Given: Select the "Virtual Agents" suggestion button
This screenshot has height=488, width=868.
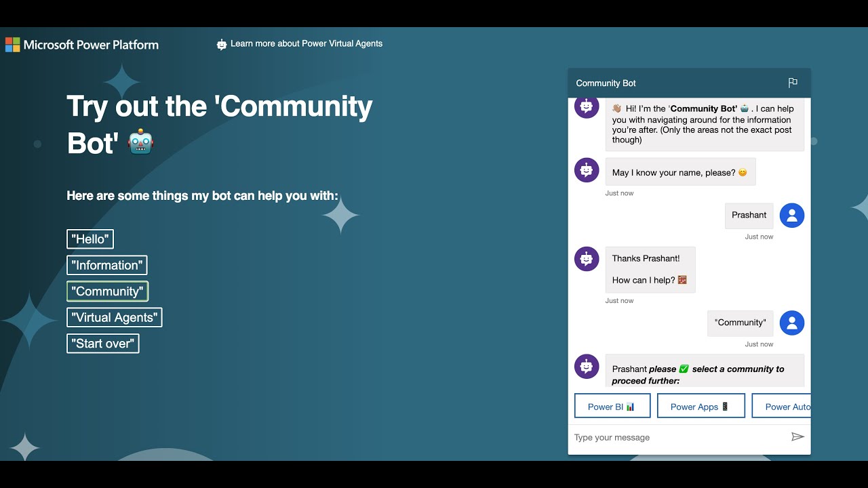Looking at the screenshot, I should (x=115, y=317).
